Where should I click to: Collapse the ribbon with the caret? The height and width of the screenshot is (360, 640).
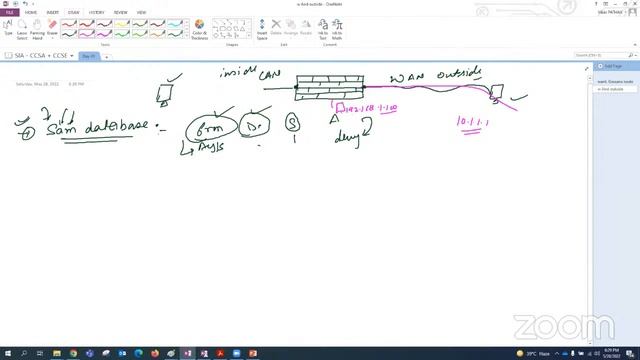635,44
